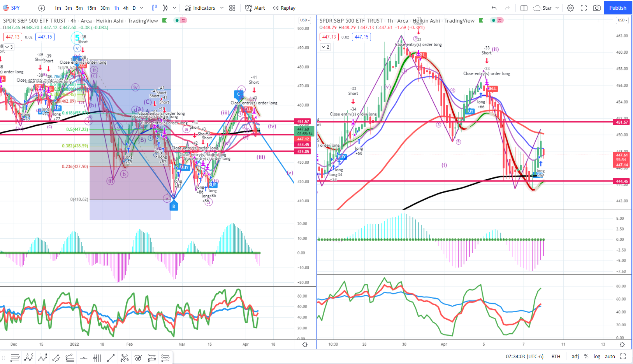This screenshot has width=633, height=364.
Task: Add a symbol to compare
Action: point(42,8)
